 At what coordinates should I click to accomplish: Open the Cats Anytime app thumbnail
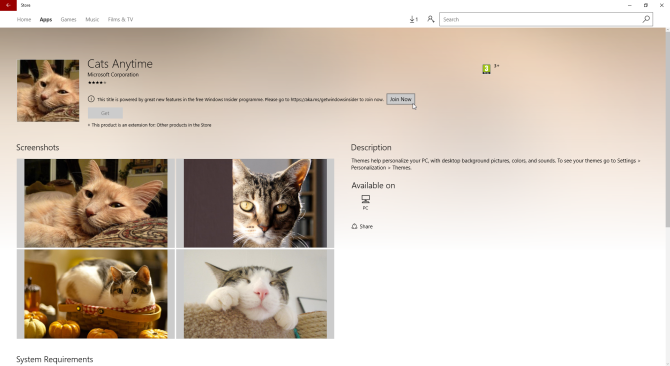tap(48, 91)
